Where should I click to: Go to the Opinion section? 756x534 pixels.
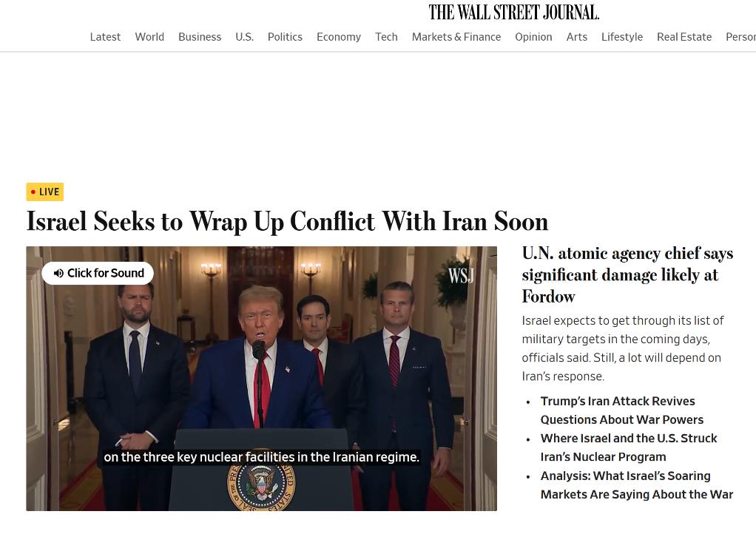pos(533,37)
